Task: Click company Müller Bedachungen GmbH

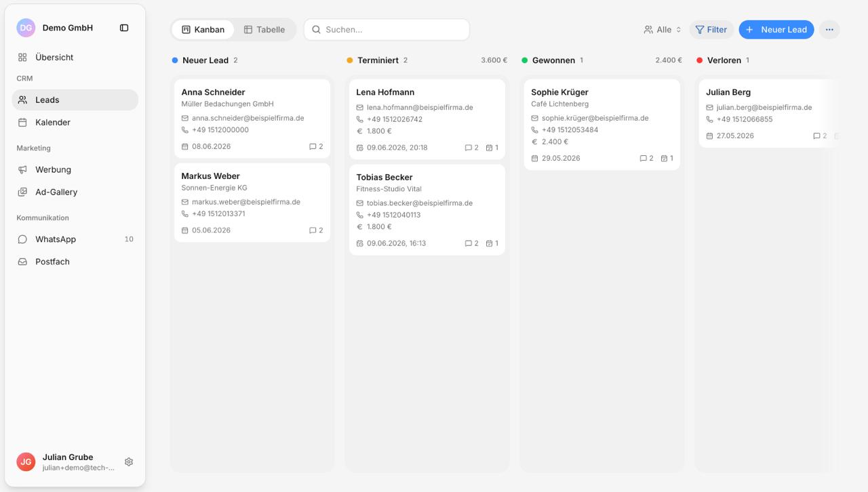Action: (227, 104)
